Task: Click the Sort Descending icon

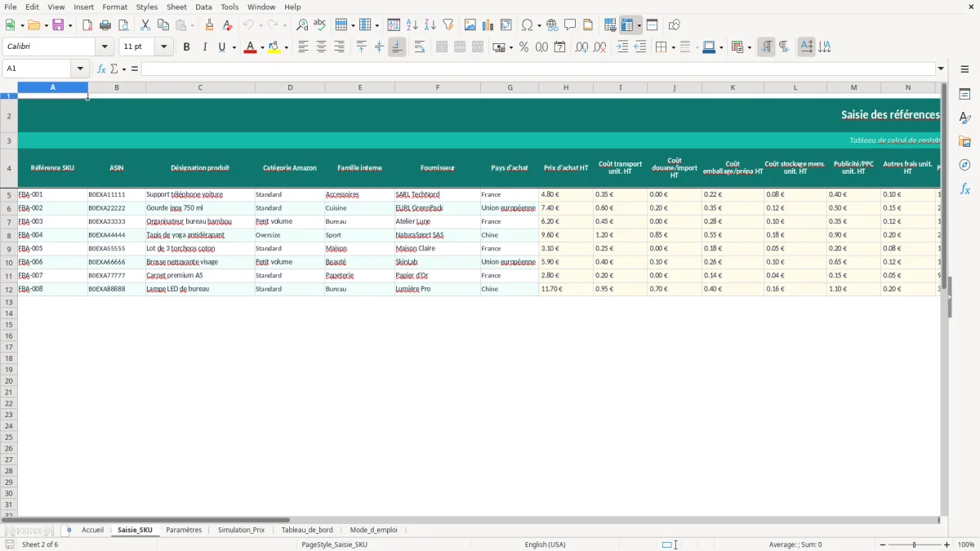Action: tap(430, 25)
